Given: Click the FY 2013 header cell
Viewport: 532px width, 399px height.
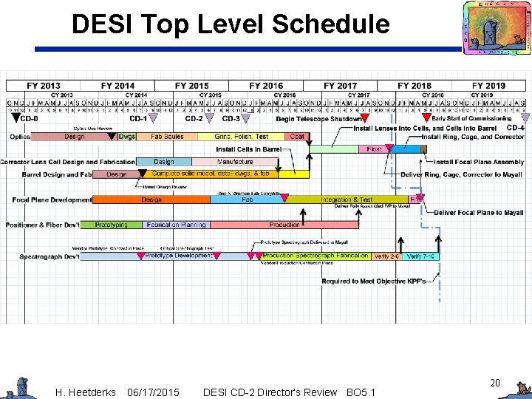Looking at the screenshot, I should (x=44, y=86).
